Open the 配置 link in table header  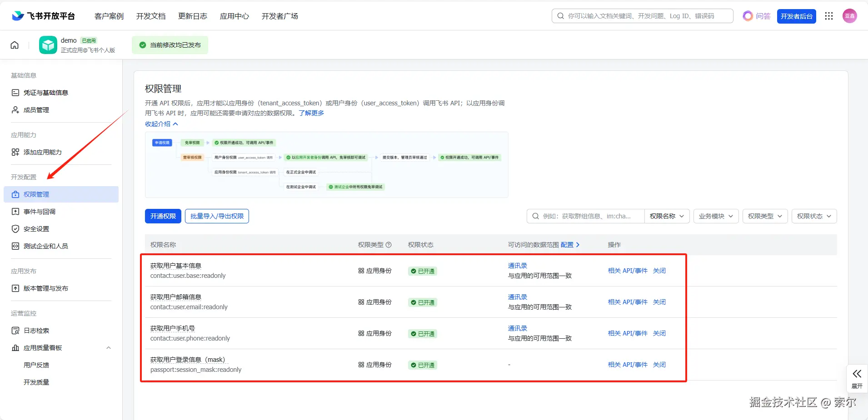[570, 245]
